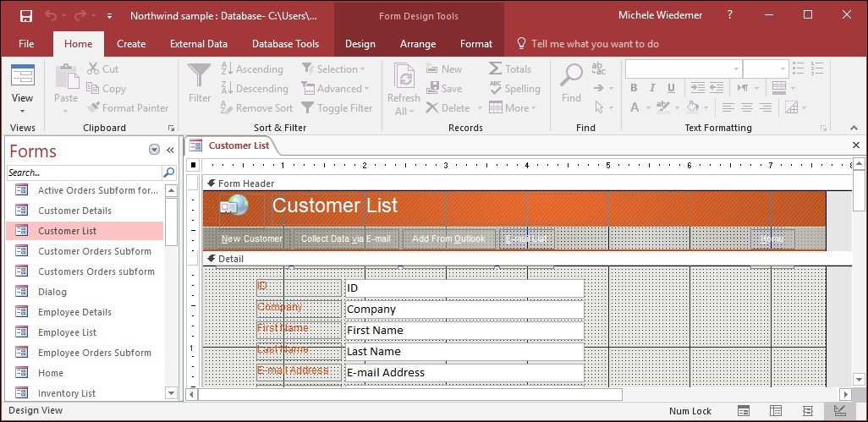
Task: Switch to External Data tab
Action: pos(199,44)
